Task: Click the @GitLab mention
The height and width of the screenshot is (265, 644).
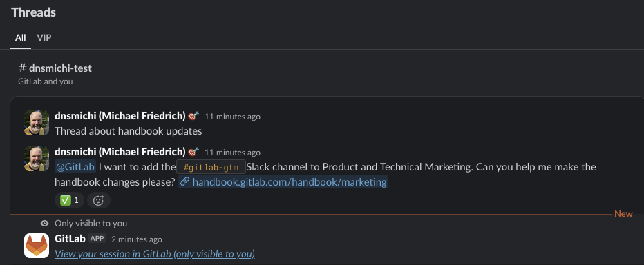Action: click(75, 167)
